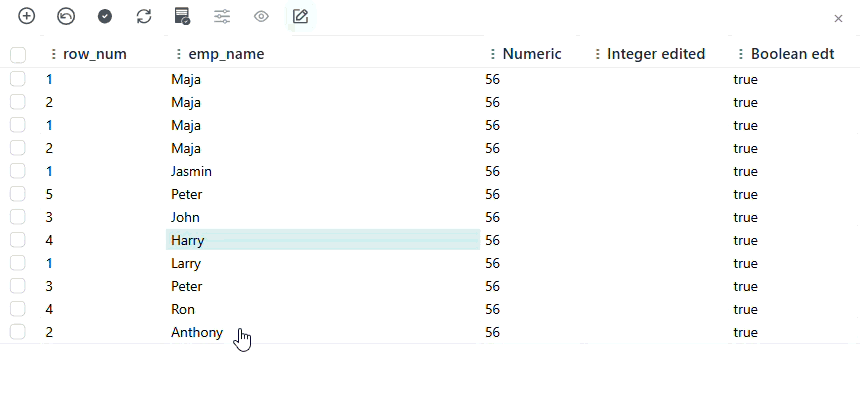Click the 56 value in Larry row
This screenshot has width=860, height=398.
coord(493,263)
